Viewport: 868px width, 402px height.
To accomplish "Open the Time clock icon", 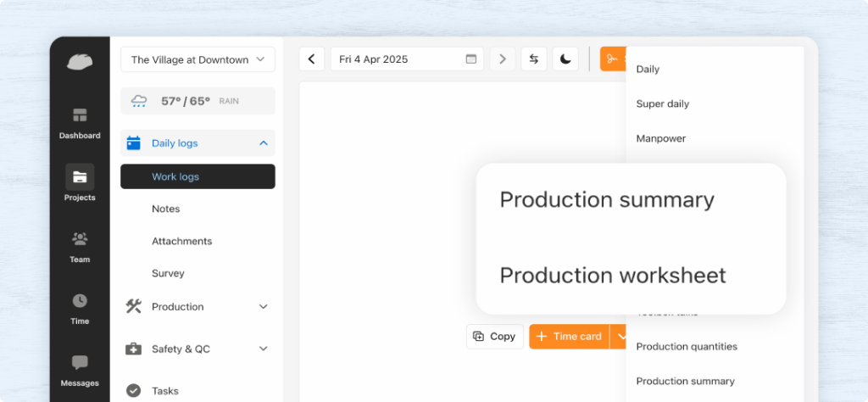I will 80,301.
